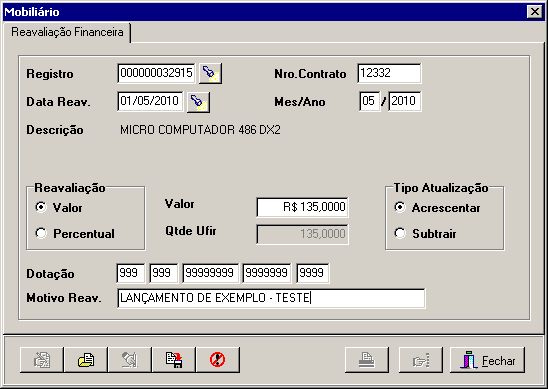Click the year field showing 2010
The width and height of the screenshot is (548, 389).
coord(405,101)
